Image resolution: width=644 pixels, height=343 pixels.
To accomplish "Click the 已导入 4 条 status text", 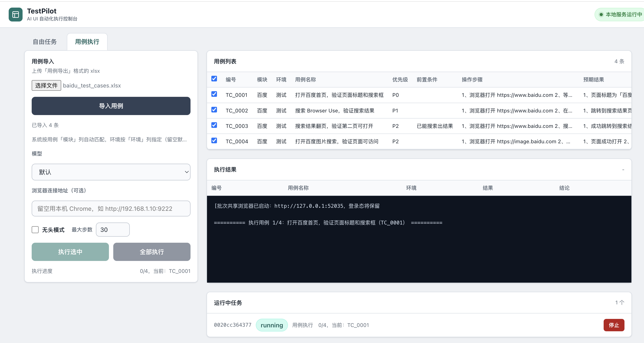I will (x=45, y=125).
